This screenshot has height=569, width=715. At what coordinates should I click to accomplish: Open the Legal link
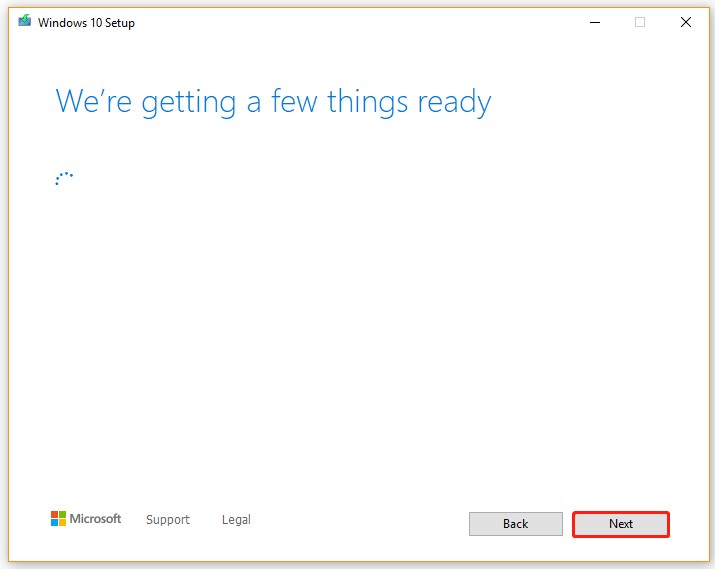(x=236, y=520)
